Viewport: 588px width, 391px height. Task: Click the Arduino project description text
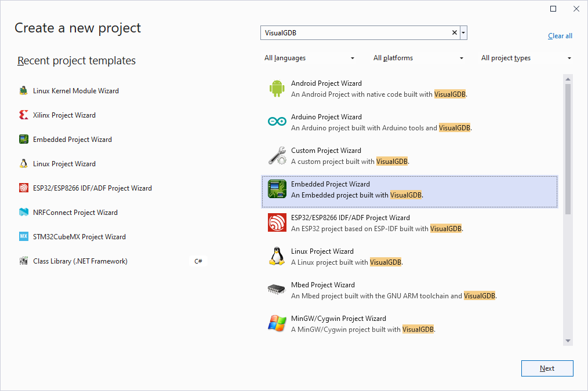click(382, 128)
